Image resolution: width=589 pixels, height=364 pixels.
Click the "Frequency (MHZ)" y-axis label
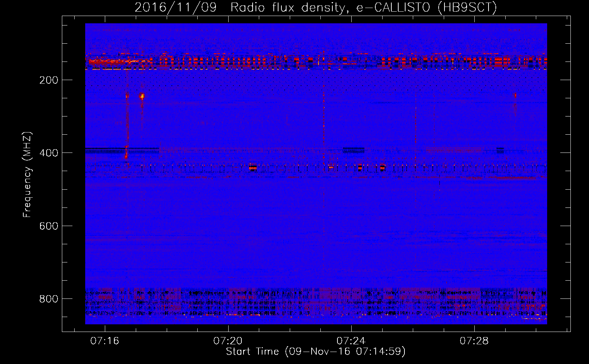point(27,175)
